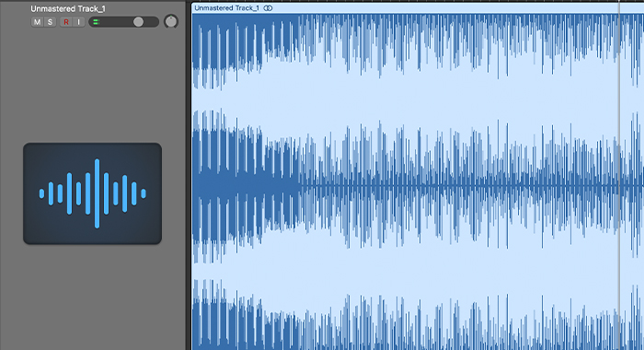Select the Unmastered Track_1 track name label
The width and height of the screenshot is (644, 350).
pyautogui.click(x=68, y=8)
